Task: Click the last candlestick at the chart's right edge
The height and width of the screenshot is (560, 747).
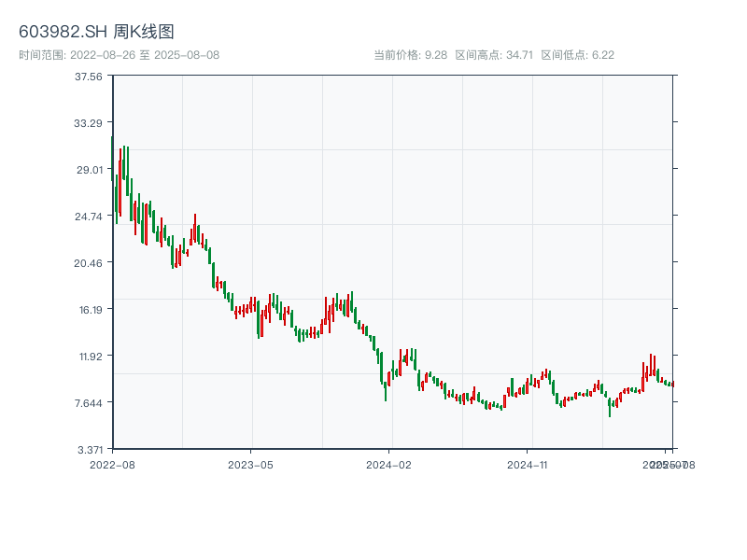Action: [672, 384]
